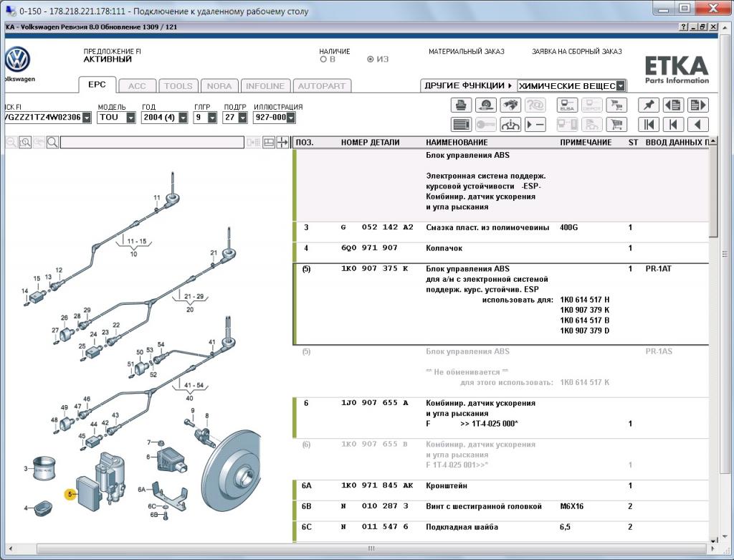This screenshot has width=734, height=560.
Task: Switch to the EPC tab
Action: coord(97,85)
